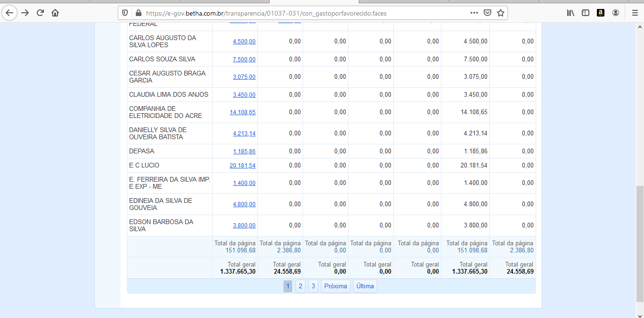This screenshot has width=644, height=318.
Task: Click the address bar URL field
Action: pos(302,13)
